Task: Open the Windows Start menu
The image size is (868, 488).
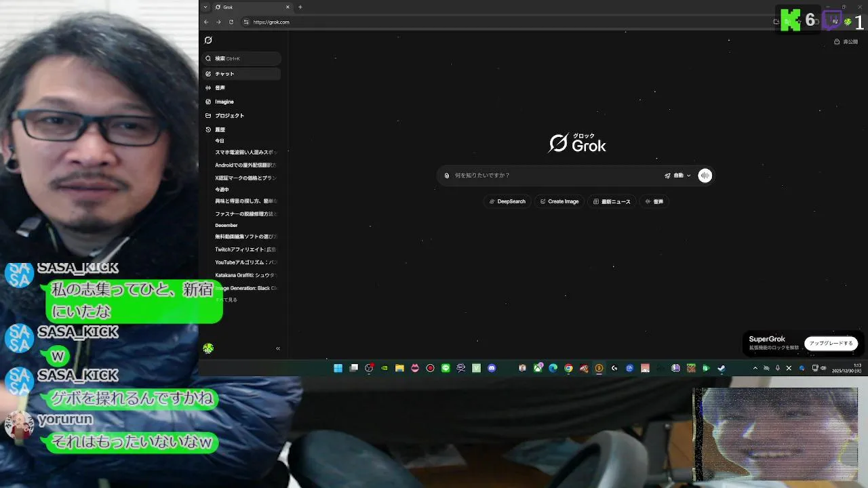Action: [x=338, y=368]
